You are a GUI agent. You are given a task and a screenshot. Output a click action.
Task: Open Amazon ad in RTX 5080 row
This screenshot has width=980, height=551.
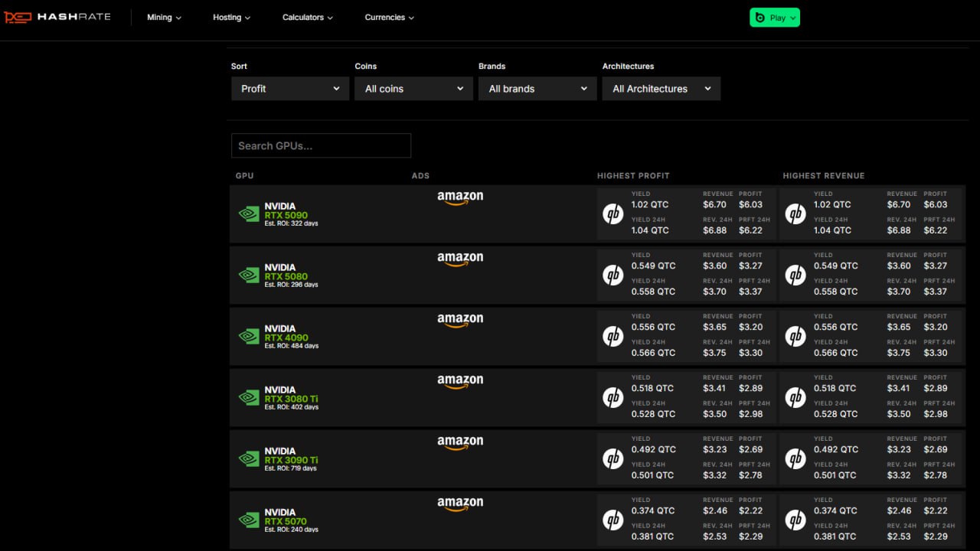460,259
